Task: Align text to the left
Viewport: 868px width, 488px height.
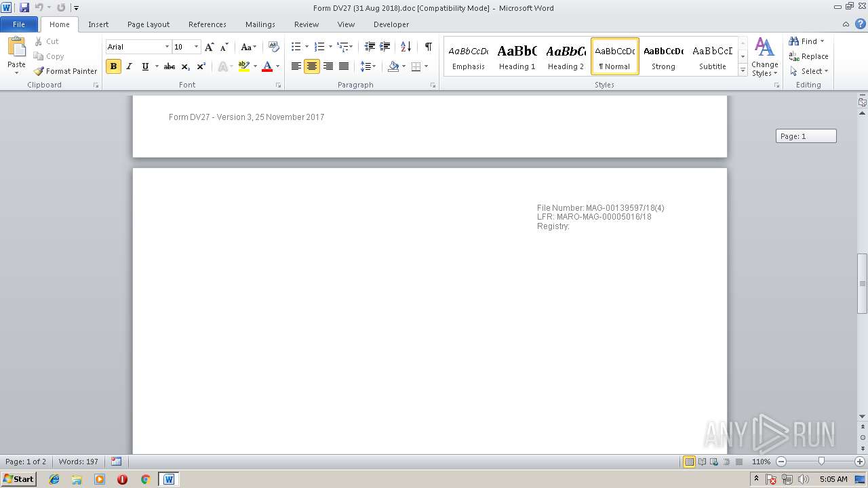Action: pyautogui.click(x=296, y=66)
